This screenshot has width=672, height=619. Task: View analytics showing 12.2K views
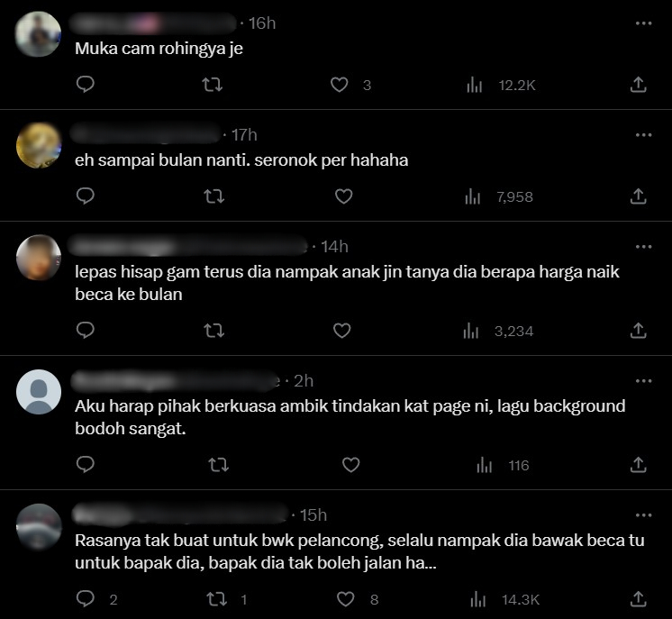click(501, 85)
